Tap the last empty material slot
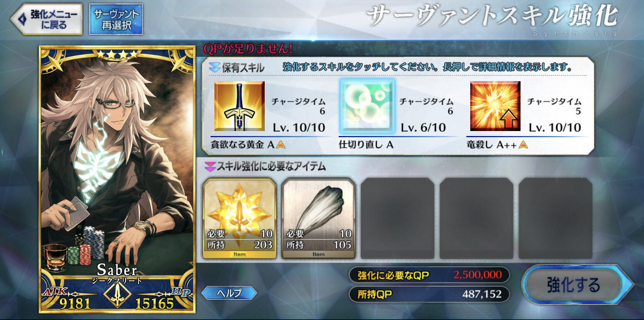Screen dimensions: 644x320 pos(555,218)
